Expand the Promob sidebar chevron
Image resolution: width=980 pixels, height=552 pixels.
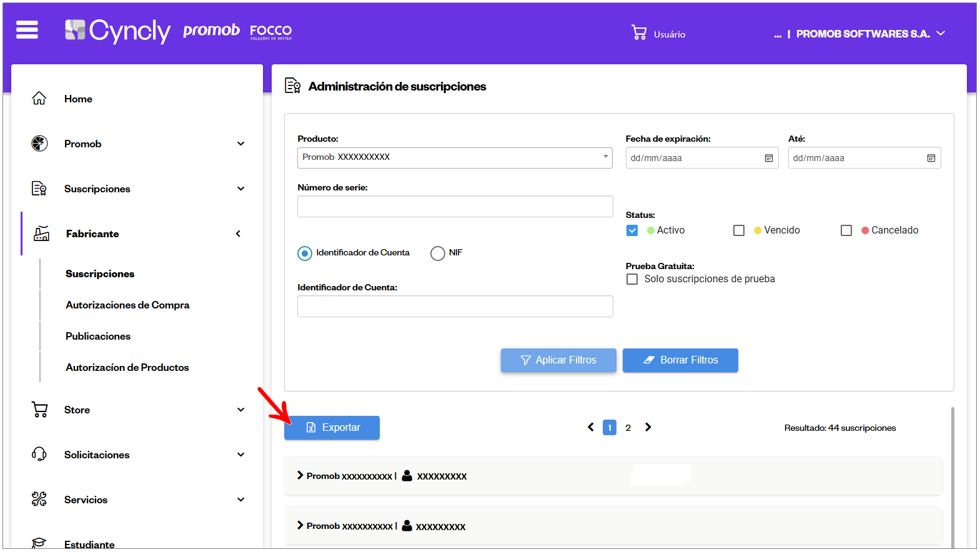pos(241,144)
